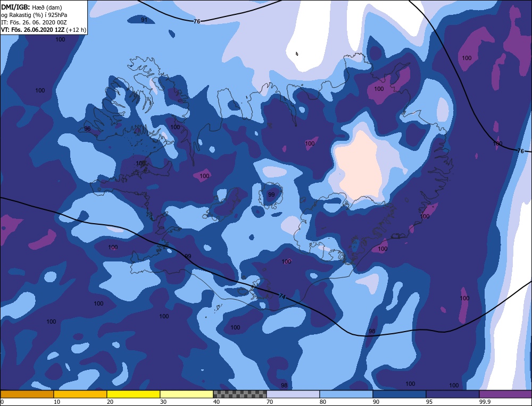Viewport: 532px width, 406px height.
Task: Click the 'IT: Fös. 26. 06. 2020 00Z' text
Action: coord(34,22)
